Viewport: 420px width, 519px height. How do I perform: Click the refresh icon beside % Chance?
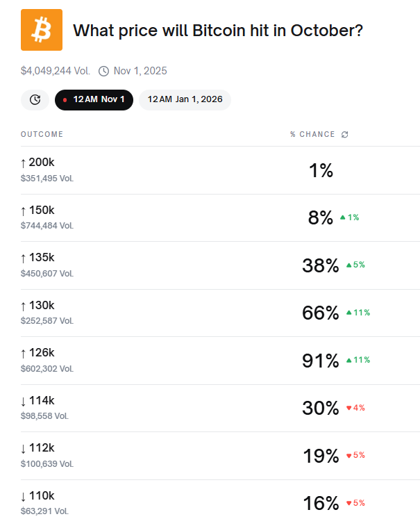tap(345, 134)
